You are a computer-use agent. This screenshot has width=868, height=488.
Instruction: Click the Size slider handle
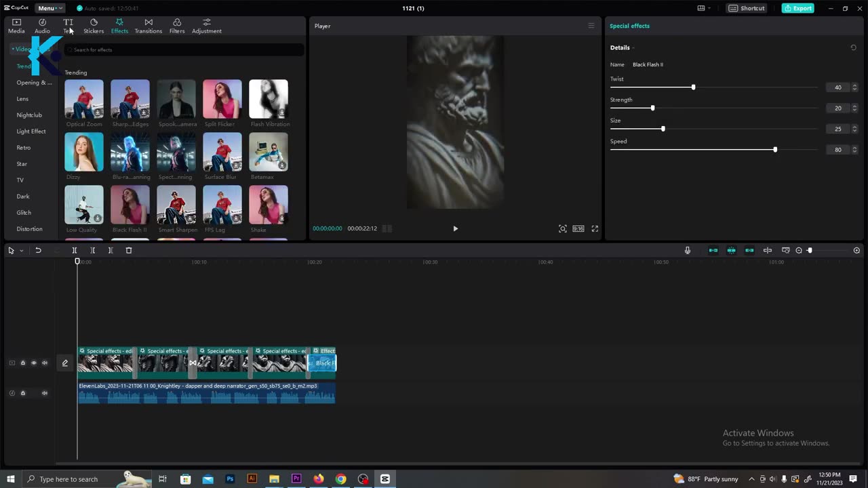click(663, 129)
